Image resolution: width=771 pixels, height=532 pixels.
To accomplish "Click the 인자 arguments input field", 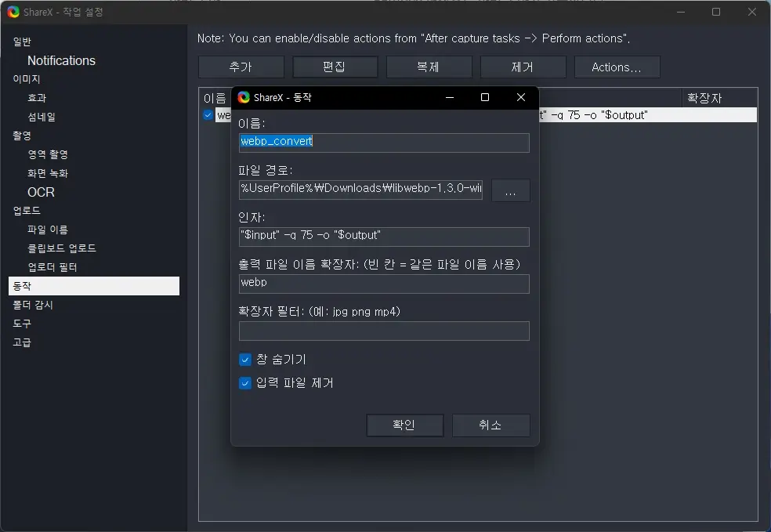I will 384,237.
